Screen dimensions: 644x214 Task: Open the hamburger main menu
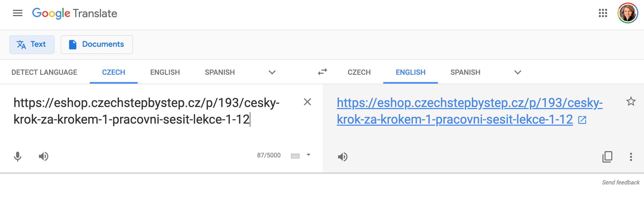click(18, 13)
